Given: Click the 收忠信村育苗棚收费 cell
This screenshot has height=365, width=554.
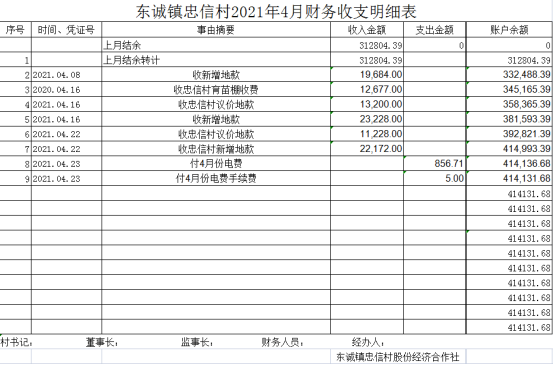Looking at the screenshot, I should [x=216, y=90].
